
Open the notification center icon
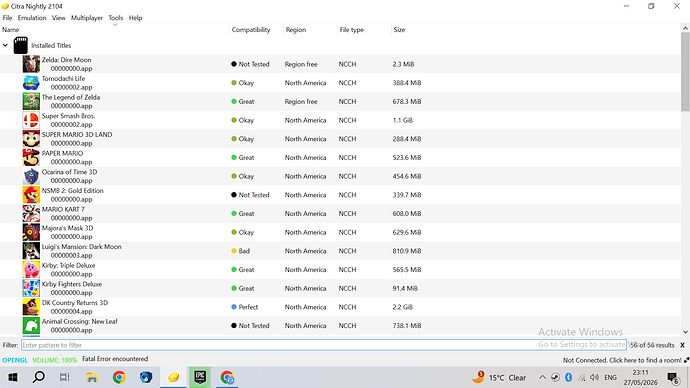coord(672,377)
